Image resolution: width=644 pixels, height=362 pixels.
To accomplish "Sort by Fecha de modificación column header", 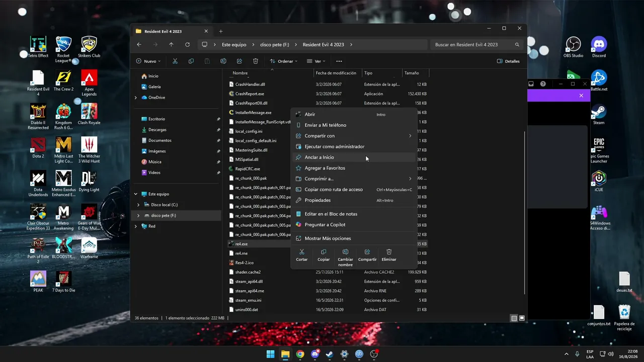I will tap(338, 73).
